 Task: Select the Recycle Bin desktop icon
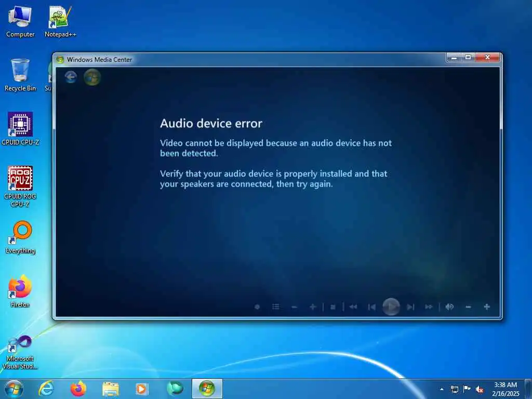[20, 75]
